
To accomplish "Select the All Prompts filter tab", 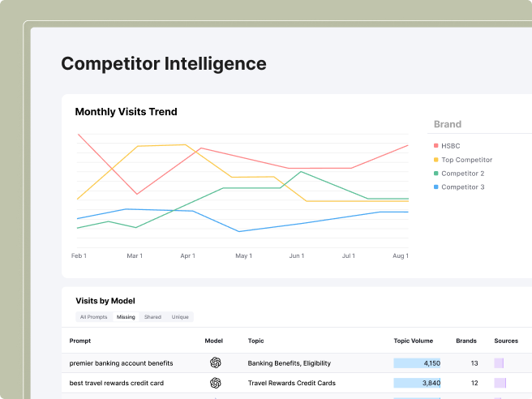I will 93,317.
